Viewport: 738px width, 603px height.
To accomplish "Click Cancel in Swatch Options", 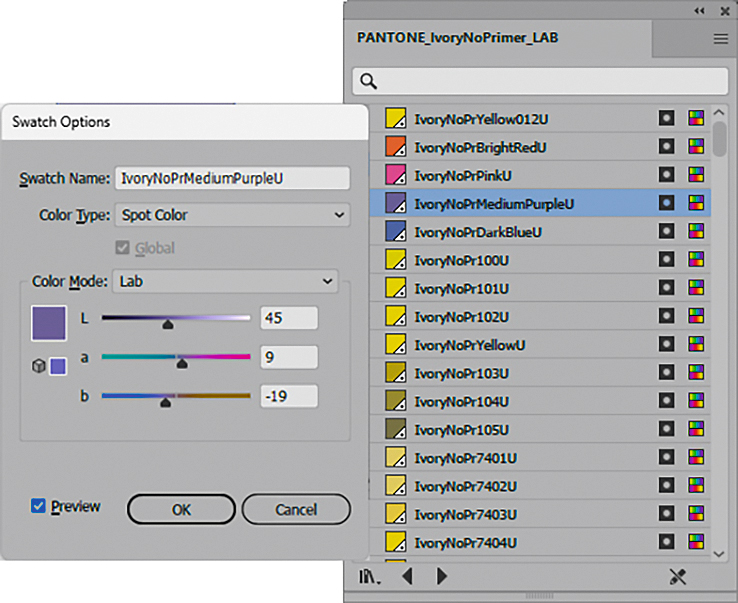I will (296, 509).
